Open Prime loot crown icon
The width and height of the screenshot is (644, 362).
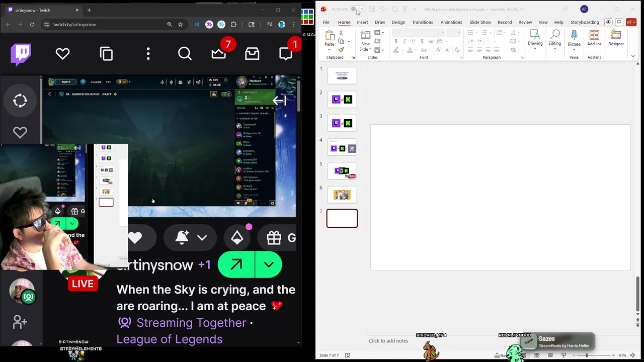click(218, 54)
